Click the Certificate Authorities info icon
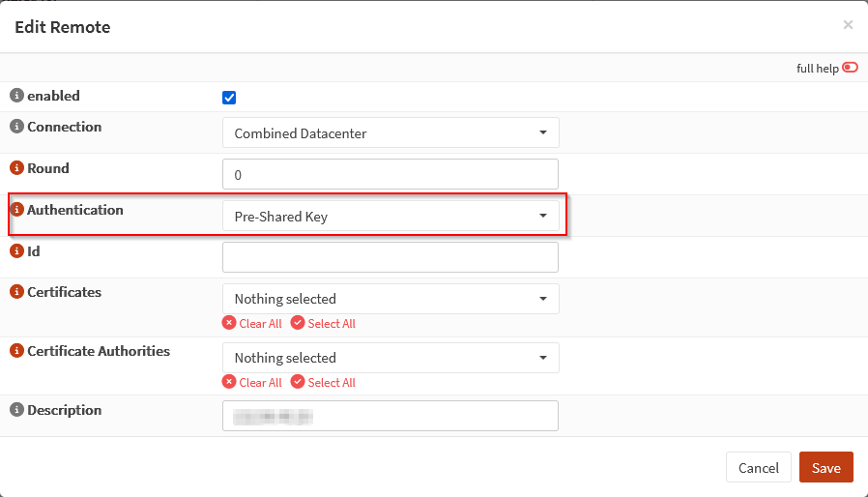Viewport: 868px width, 497px height. (x=16, y=351)
